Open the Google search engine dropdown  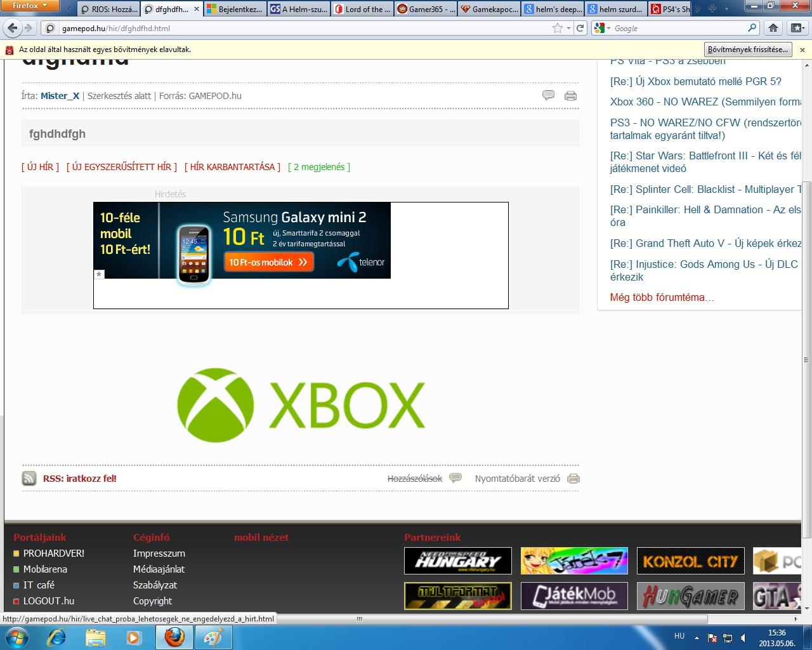[603, 28]
